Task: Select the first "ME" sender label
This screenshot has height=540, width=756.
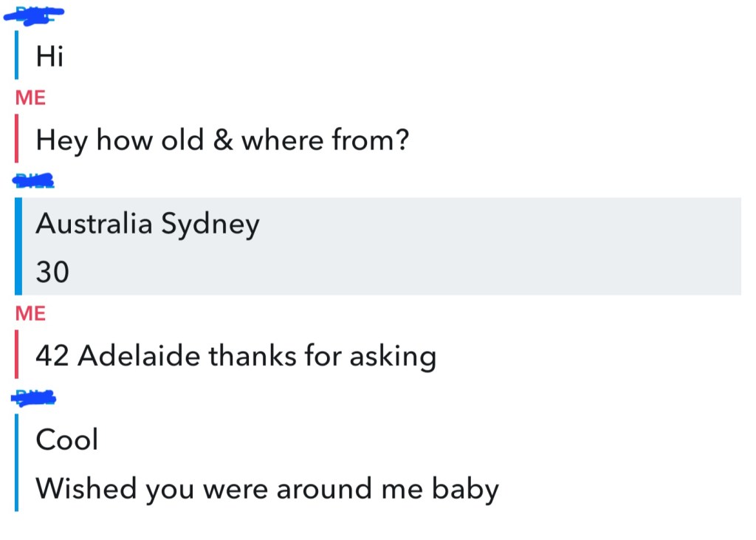Action: coord(30,98)
